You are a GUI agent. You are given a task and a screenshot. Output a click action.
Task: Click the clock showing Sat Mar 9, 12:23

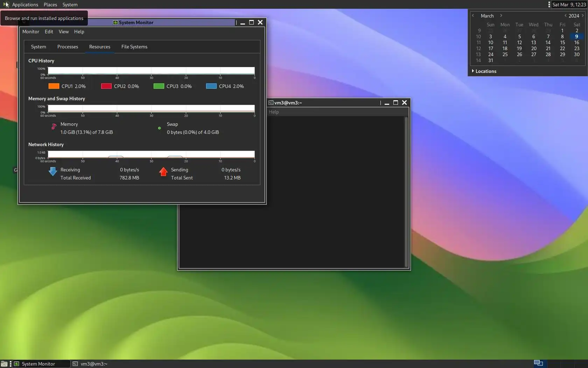569,5
